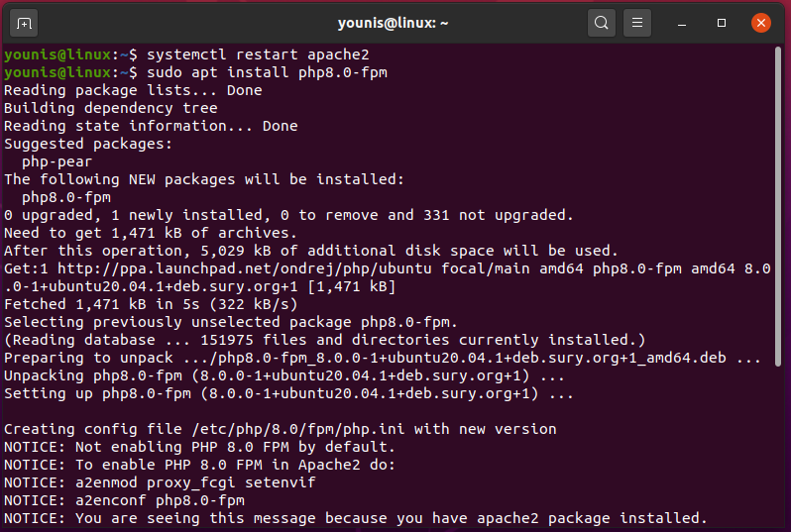This screenshot has width=791, height=532.
Task: Click the "Creating config file" line
Action: pyautogui.click(x=280, y=429)
